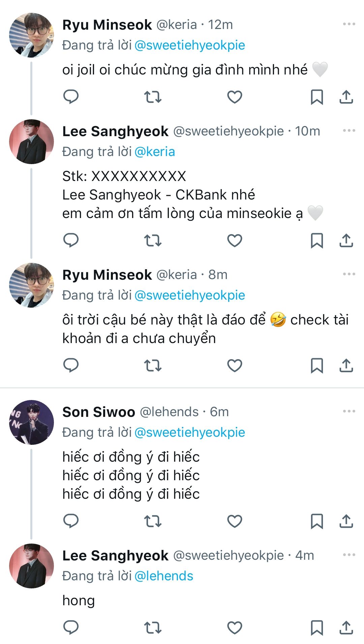Retweet Son Siwoo's 6m tweet
This screenshot has height=644, width=364.
(x=153, y=521)
